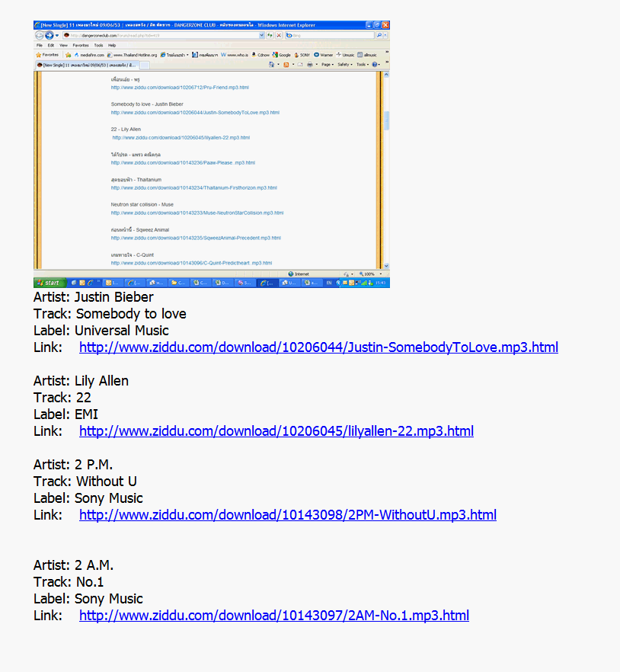This screenshot has width=620, height=672.
Task: Click the Add to Favorites Bar star icon
Action: coord(68,55)
